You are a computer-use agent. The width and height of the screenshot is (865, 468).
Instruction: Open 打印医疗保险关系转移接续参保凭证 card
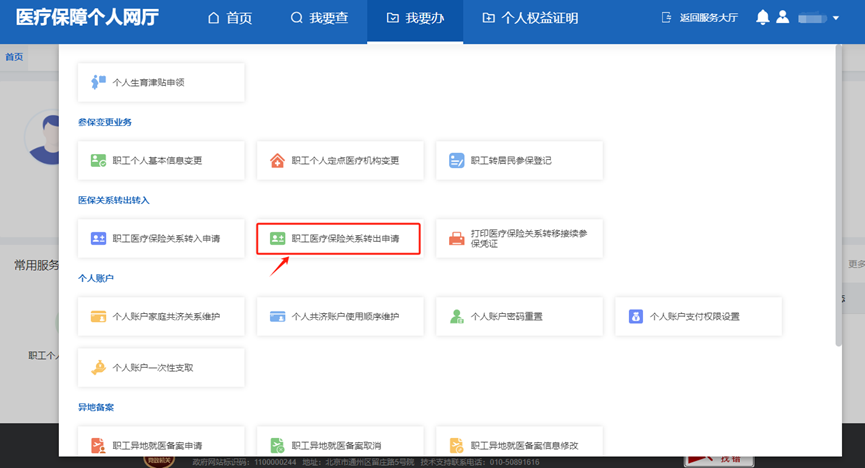click(519, 238)
